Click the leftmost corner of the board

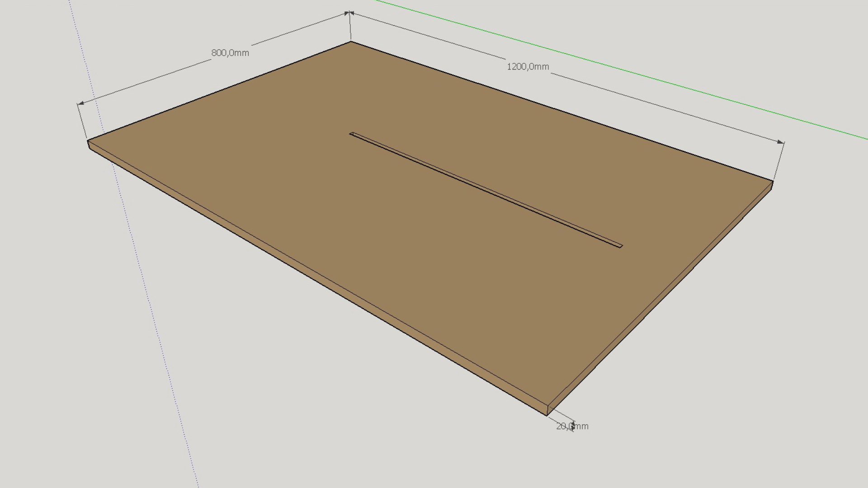click(88, 141)
